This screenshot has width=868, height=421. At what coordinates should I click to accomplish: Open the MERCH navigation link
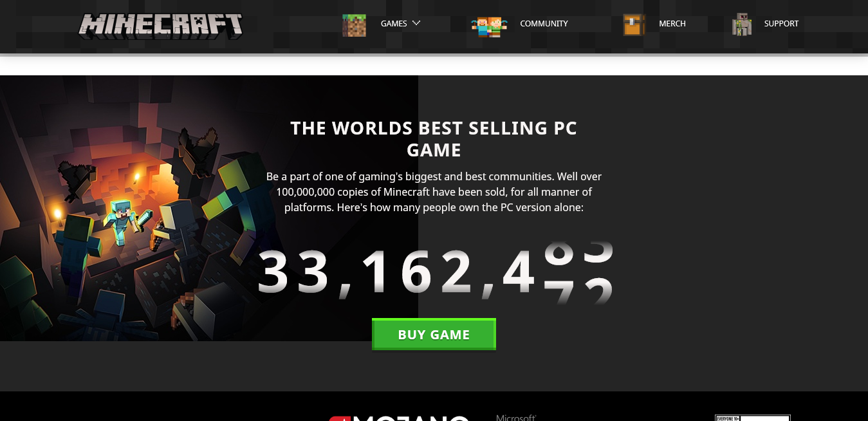(x=672, y=23)
